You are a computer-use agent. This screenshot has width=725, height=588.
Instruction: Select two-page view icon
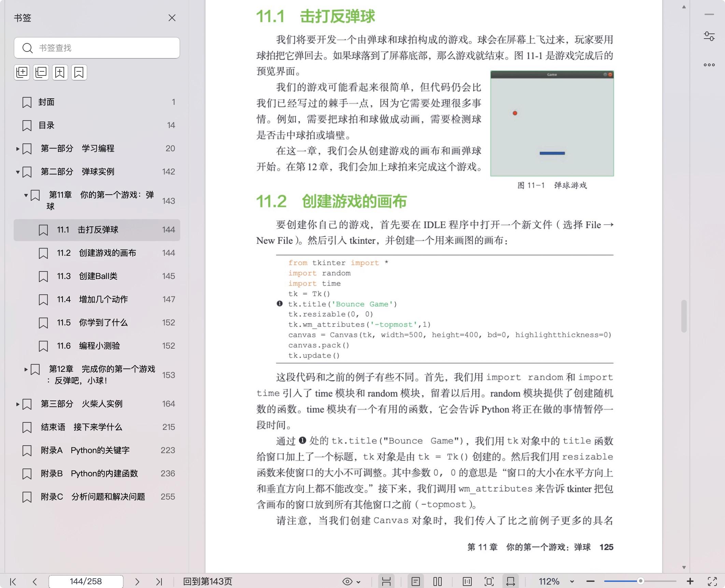(438, 582)
